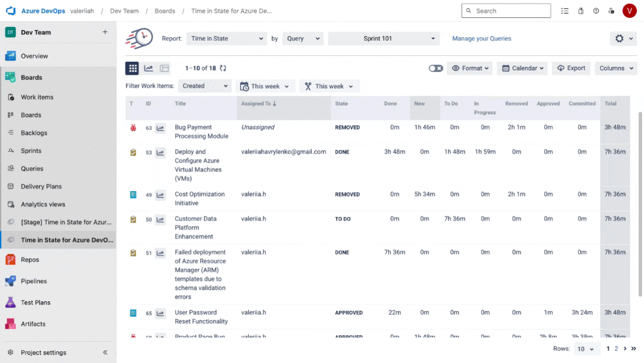Viewport: 644px width, 363px height.
Task: Open the Marketplace shopping bag icon
Action: 581,11
